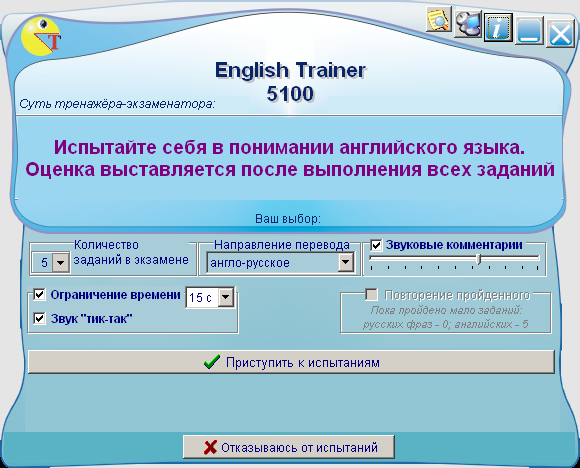
Task: Click the green checkmark on start button
Action: click(212, 362)
